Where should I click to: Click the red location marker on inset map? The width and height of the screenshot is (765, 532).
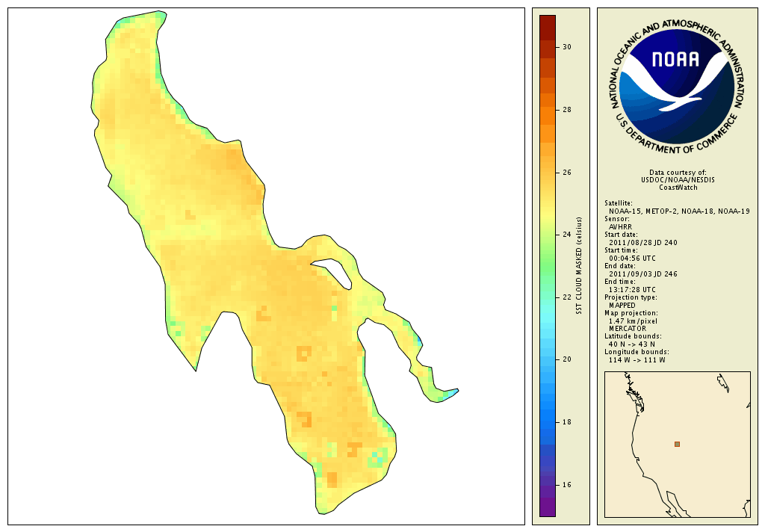click(677, 444)
